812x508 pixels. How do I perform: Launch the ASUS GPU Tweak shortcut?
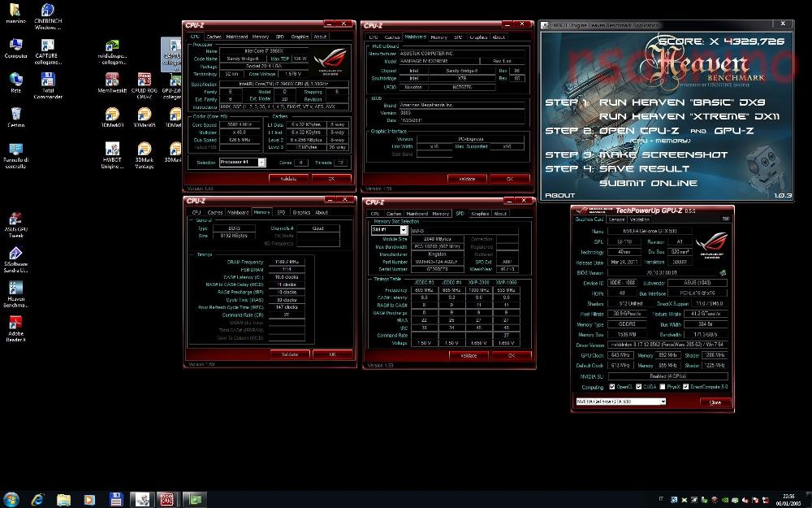point(15,225)
